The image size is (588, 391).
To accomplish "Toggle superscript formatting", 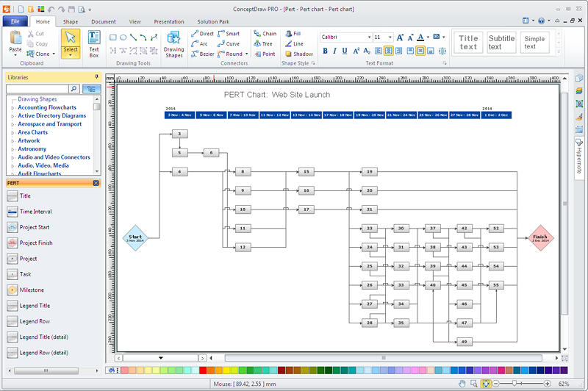I will point(356,51).
